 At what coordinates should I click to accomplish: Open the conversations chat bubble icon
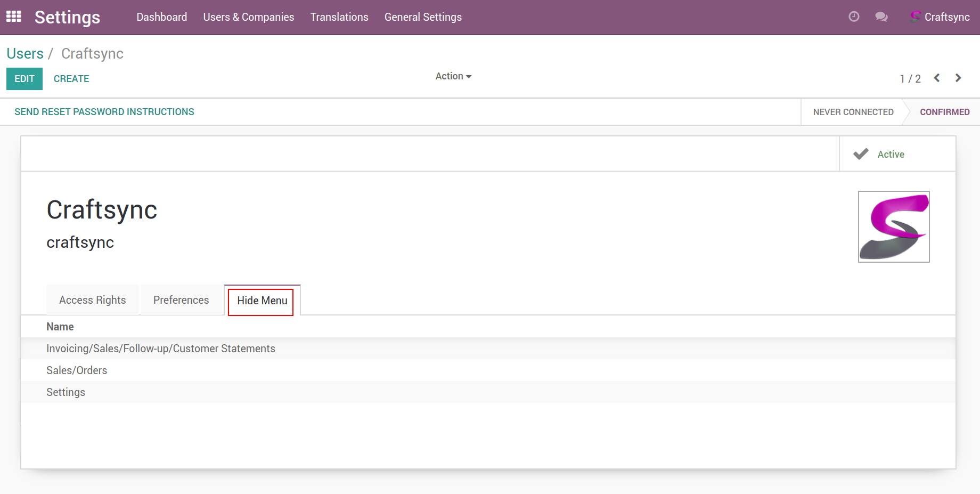[x=881, y=17]
